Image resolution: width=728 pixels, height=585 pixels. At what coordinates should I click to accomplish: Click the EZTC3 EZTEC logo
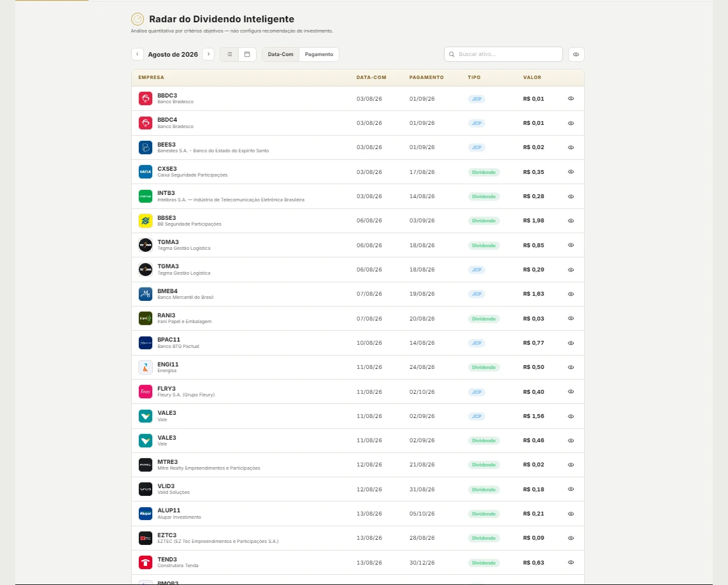pyautogui.click(x=145, y=538)
